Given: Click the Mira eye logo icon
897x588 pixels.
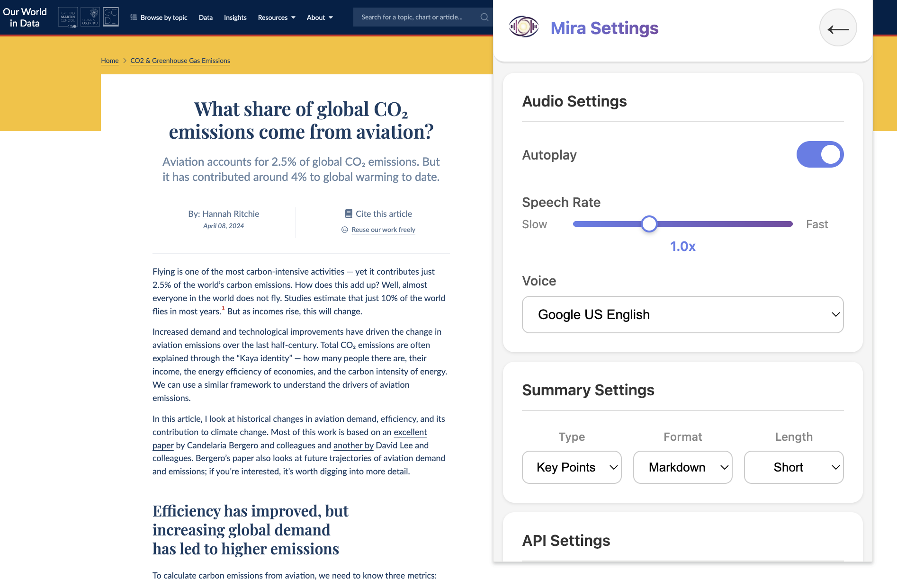Looking at the screenshot, I should 523,27.
